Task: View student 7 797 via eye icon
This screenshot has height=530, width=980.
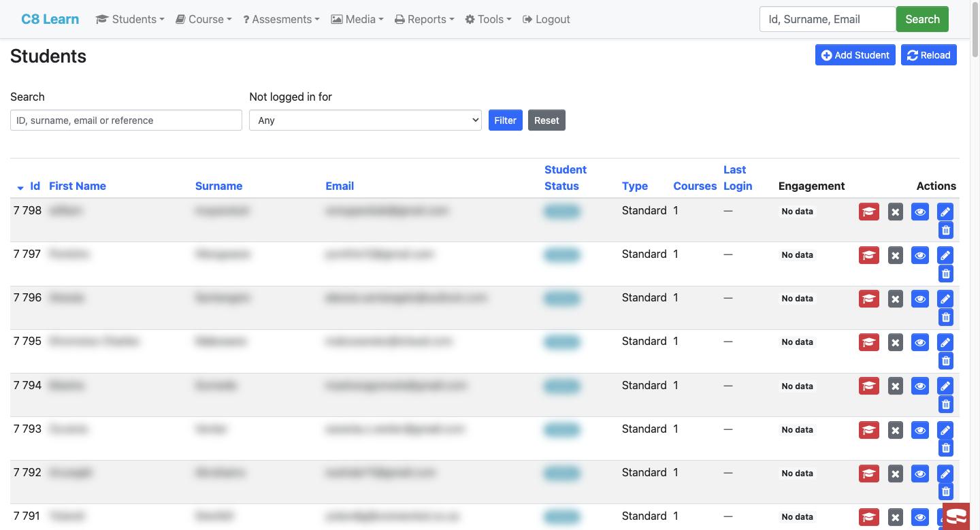Action: point(920,255)
